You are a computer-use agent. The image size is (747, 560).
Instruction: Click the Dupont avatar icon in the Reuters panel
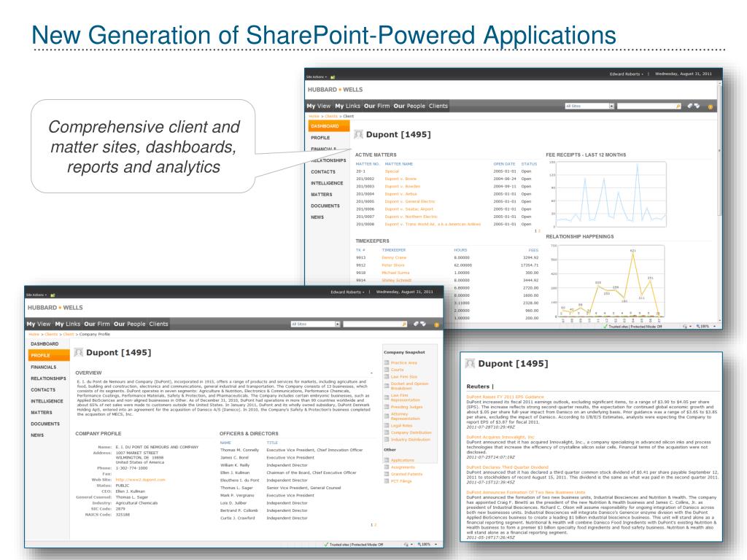click(x=471, y=363)
